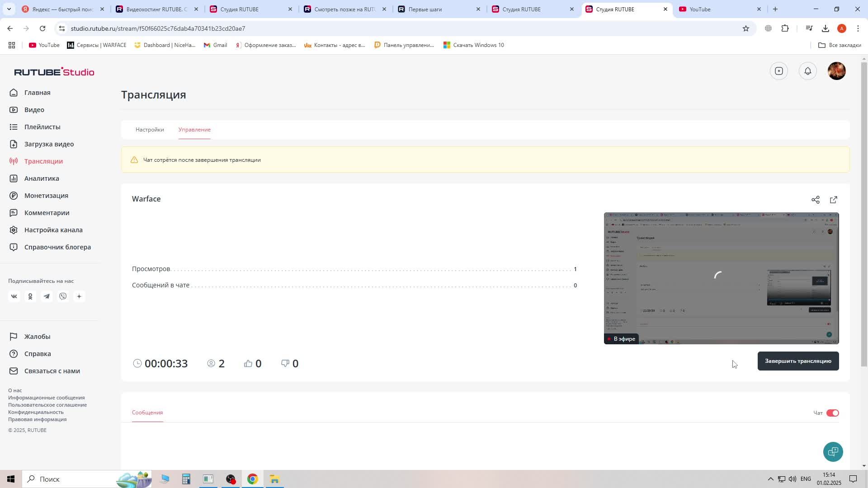Open the Все закладки folder
The image size is (868, 488).
coord(840,45)
